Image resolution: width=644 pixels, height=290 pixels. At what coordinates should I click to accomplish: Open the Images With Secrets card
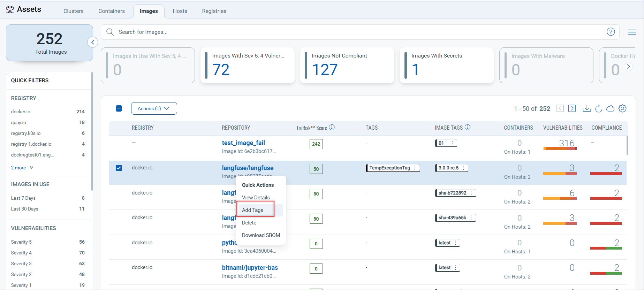(447, 66)
